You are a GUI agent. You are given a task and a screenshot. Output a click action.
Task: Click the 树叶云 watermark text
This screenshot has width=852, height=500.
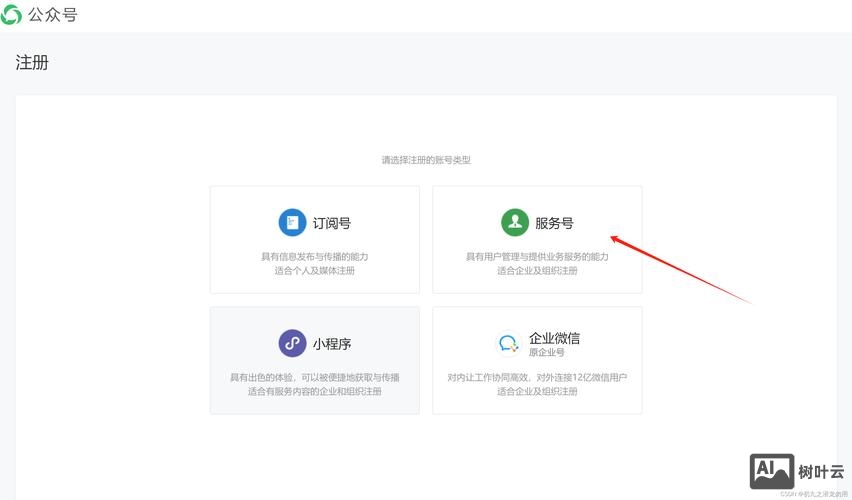coord(821,472)
